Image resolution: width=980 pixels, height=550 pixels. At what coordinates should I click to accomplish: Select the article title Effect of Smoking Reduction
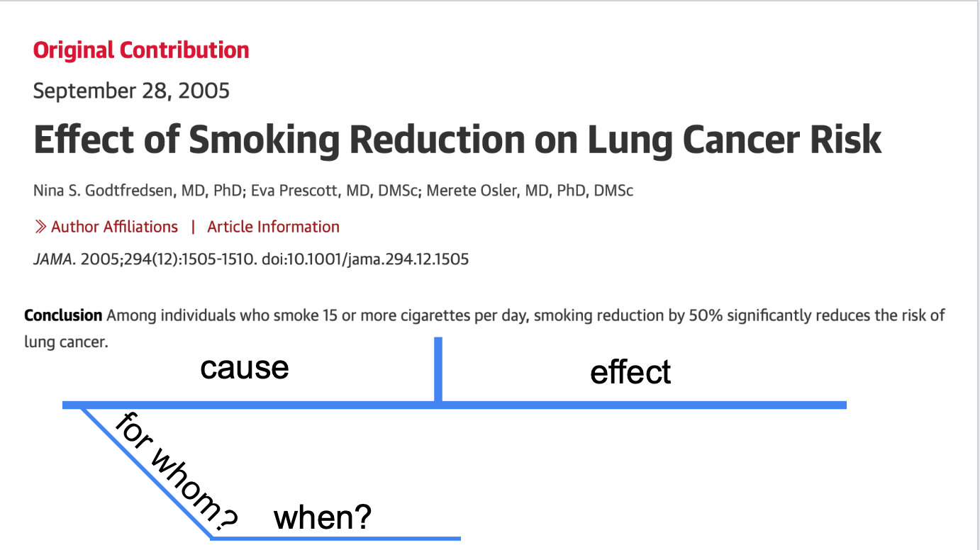(x=457, y=140)
